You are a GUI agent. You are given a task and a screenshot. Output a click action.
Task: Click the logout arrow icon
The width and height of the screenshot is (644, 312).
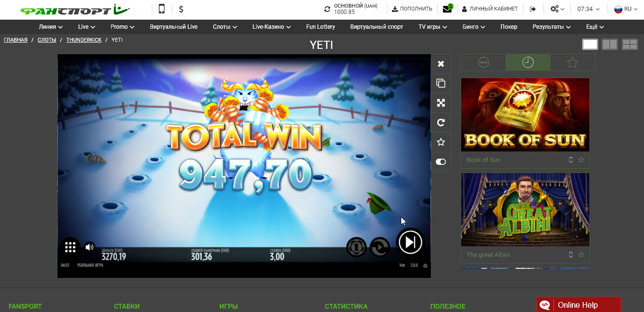point(533,9)
